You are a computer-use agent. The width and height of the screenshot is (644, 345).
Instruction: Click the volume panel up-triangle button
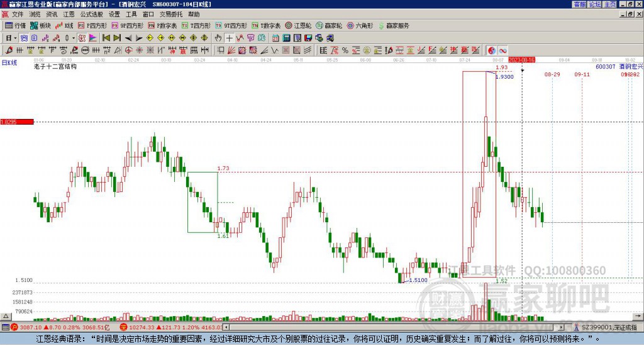click(6, 317)
